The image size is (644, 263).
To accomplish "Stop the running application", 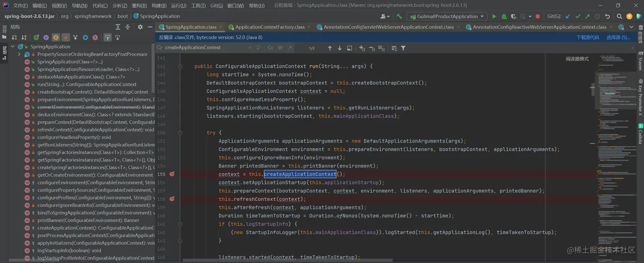I will 538,16.
